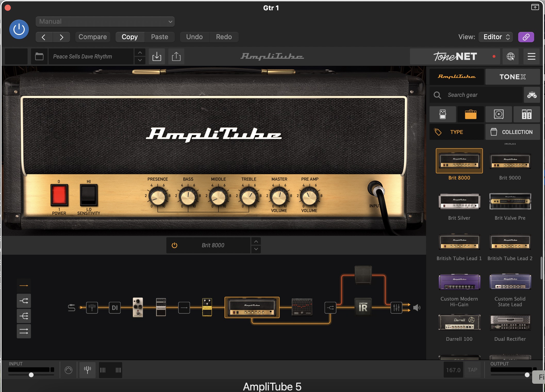Select the Cabinet speaker category icon

pyautogui.click(x=499, y=114)
